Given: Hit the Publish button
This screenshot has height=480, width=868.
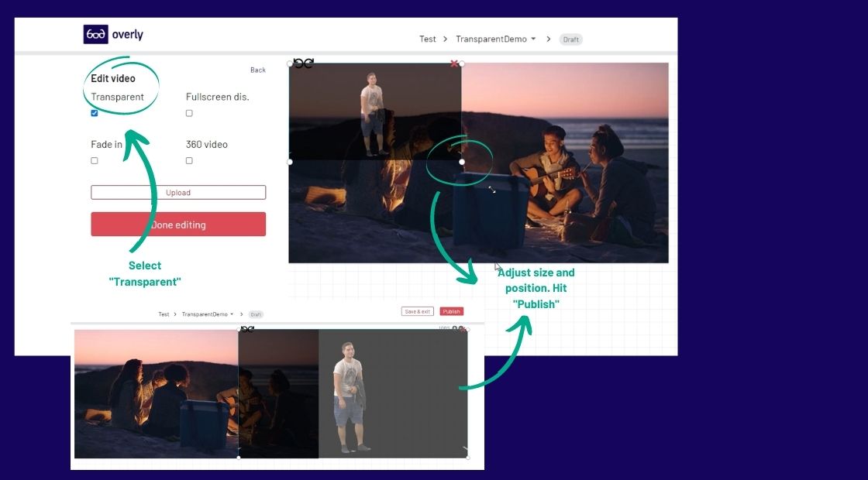Looking at the screenshot, I should coord(452,310).
